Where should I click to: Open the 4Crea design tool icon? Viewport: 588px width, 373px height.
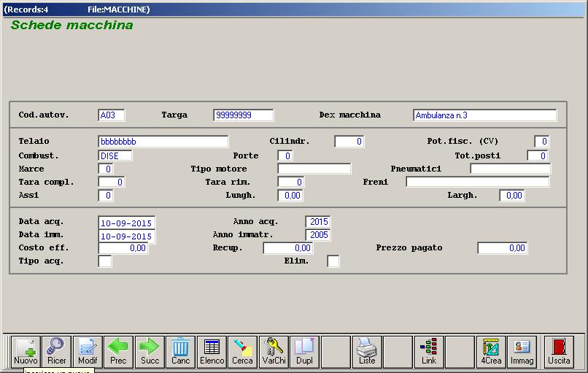(x=491, y=351)
